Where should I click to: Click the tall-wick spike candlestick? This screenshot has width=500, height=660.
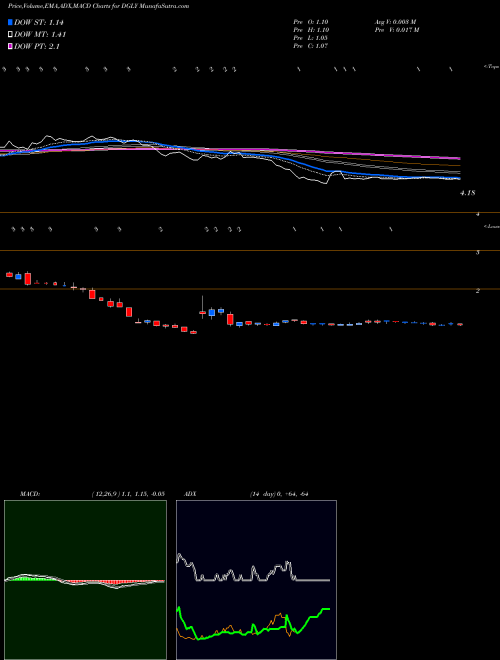[202, 307]
